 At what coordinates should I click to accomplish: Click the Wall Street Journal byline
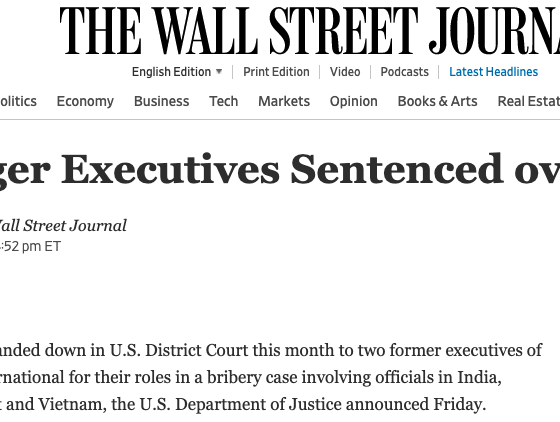pyautogui.click(x=63, y=226)
